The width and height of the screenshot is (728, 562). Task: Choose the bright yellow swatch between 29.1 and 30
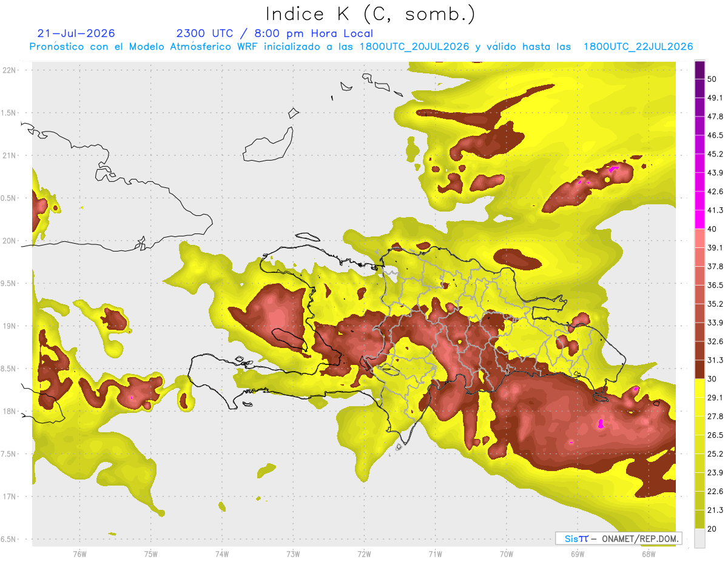[x=699, y=388]
